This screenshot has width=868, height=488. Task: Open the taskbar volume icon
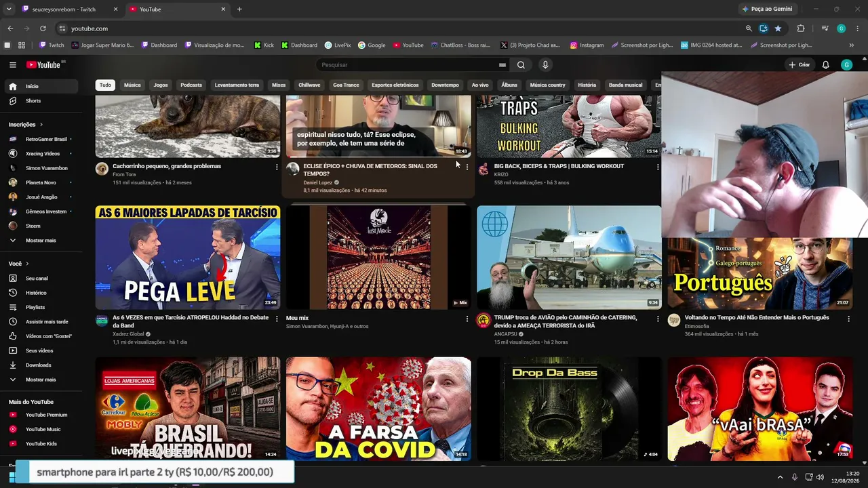click(x=820, y=477)
